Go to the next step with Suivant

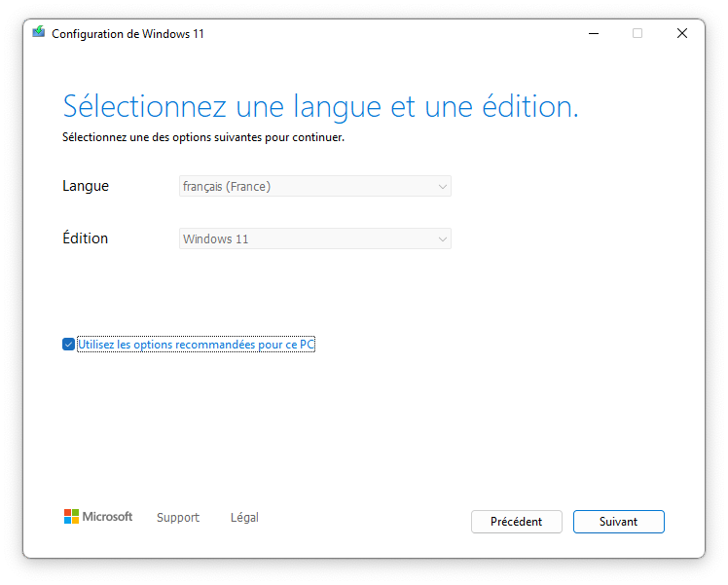[x=618, y=522]
